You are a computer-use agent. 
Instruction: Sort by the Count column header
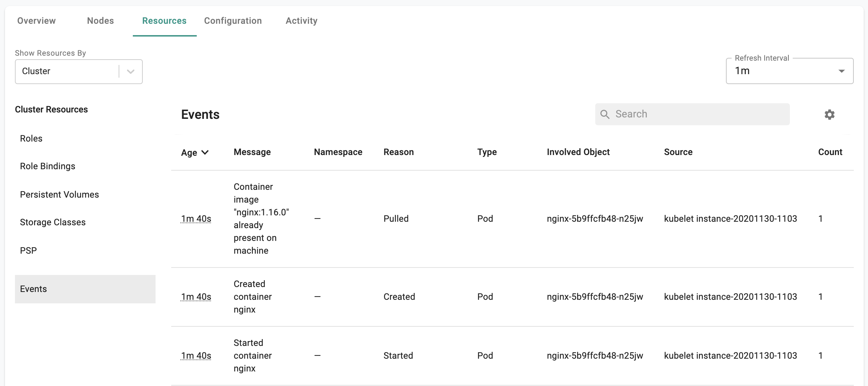click(830, 152)
